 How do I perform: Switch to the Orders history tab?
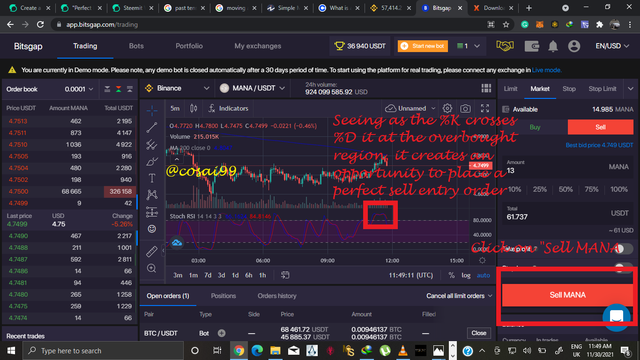(x=277, y=296)
